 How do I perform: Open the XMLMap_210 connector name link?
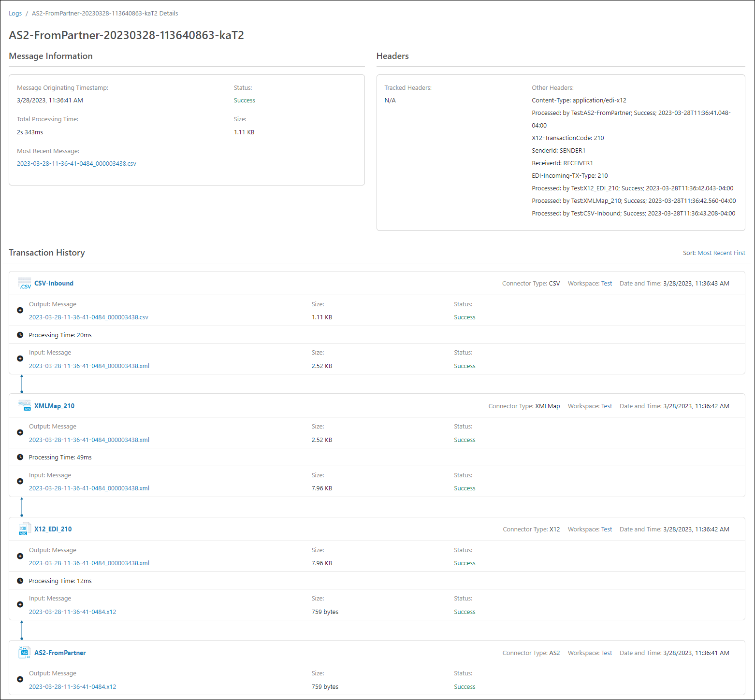(54, 406)
